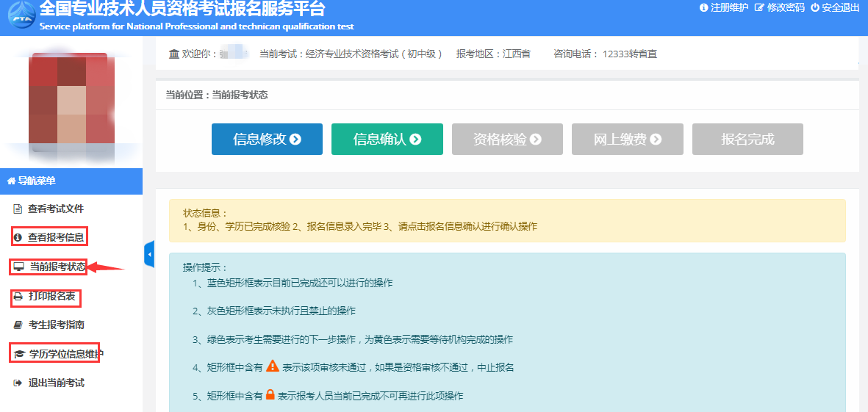
Task: Click the platform title 全国专业技术人员资格考试报名服务平台
Action: [x=183, y=9]
